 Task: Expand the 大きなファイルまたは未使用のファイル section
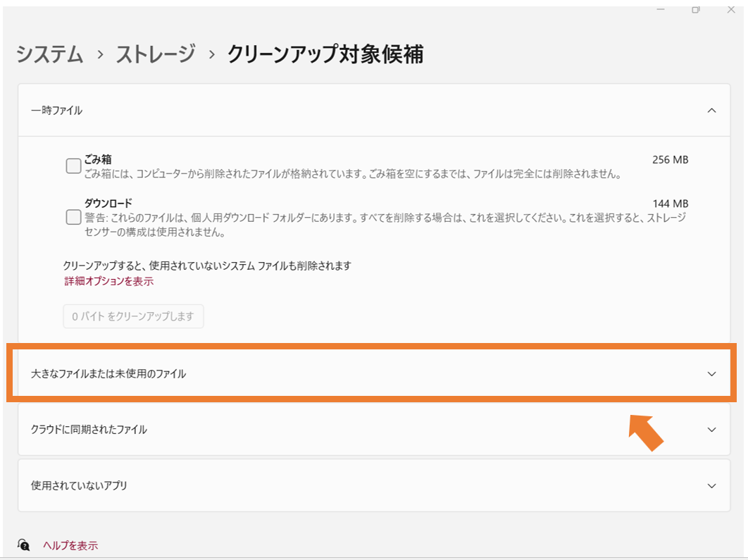pos(373,374)
